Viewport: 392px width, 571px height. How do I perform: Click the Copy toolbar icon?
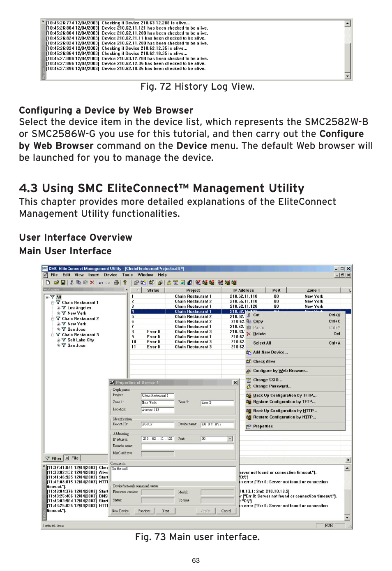click(x=78, y=283)
